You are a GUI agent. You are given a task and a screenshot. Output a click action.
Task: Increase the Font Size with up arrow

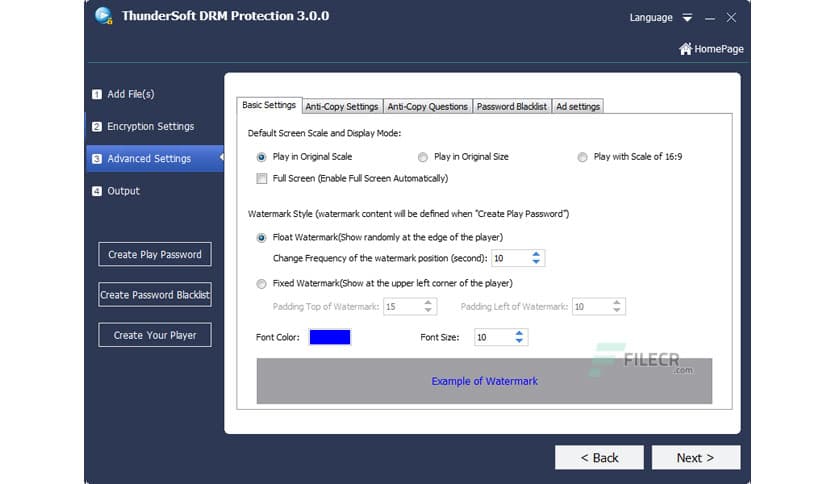(x=519, y=334)
